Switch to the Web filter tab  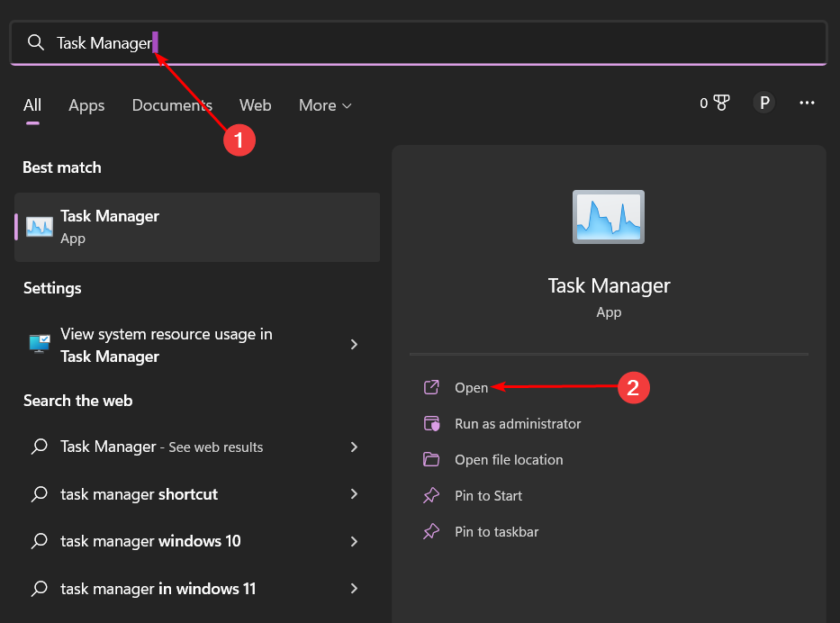(255, 105)
